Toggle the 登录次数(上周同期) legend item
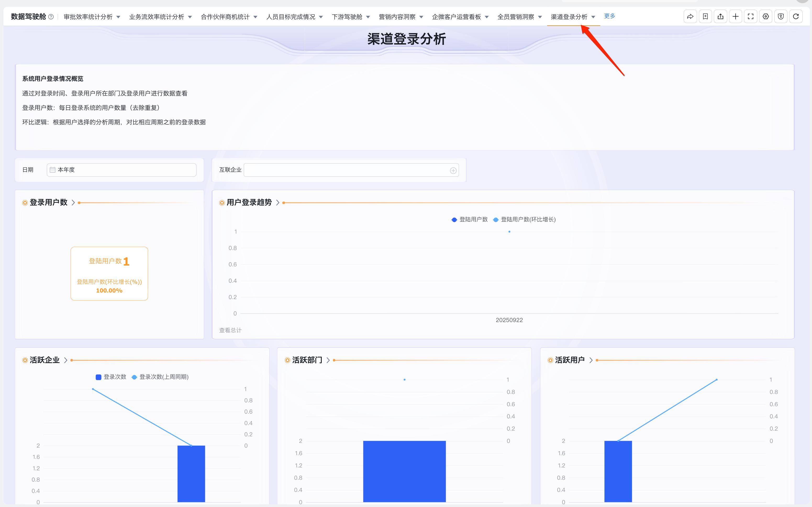The image size is (812, 507). (x=160, y=377)
